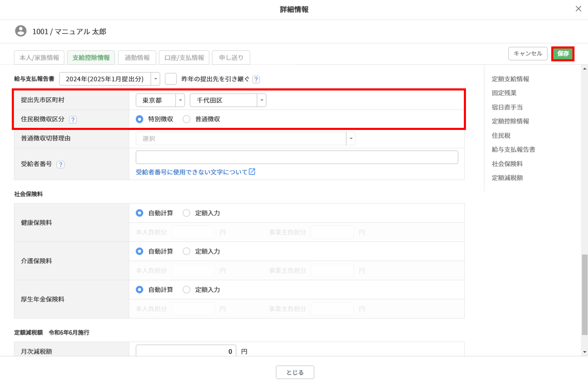Click the scrollbar down arrow
The width and height of the screenshot is (588, 386).
(585, 352)
